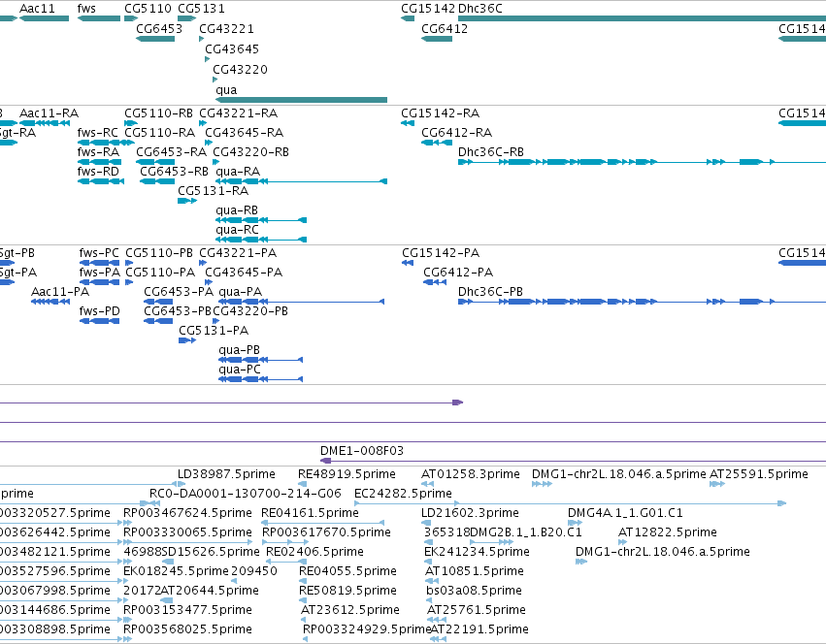Click the CG43221-PA protein label
The width and height of the screenshot is (826, 644).
click(238, 253)
